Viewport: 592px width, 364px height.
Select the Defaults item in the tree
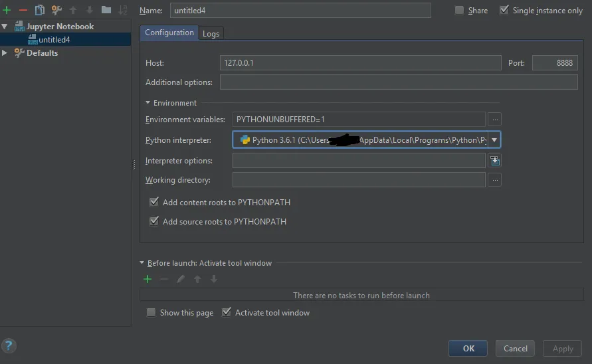point(42,53)
